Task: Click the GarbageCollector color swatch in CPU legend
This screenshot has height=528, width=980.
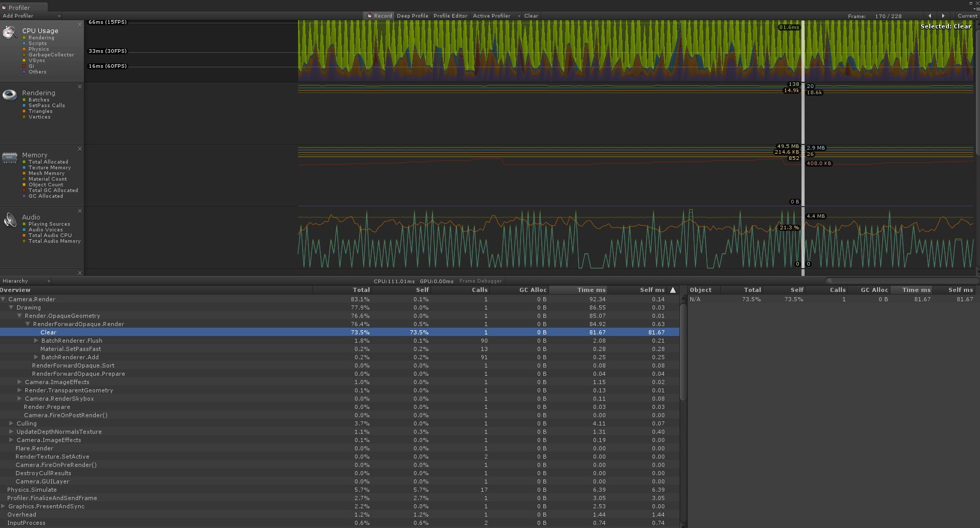Action: pyautogui.click(x=25, y=55)
